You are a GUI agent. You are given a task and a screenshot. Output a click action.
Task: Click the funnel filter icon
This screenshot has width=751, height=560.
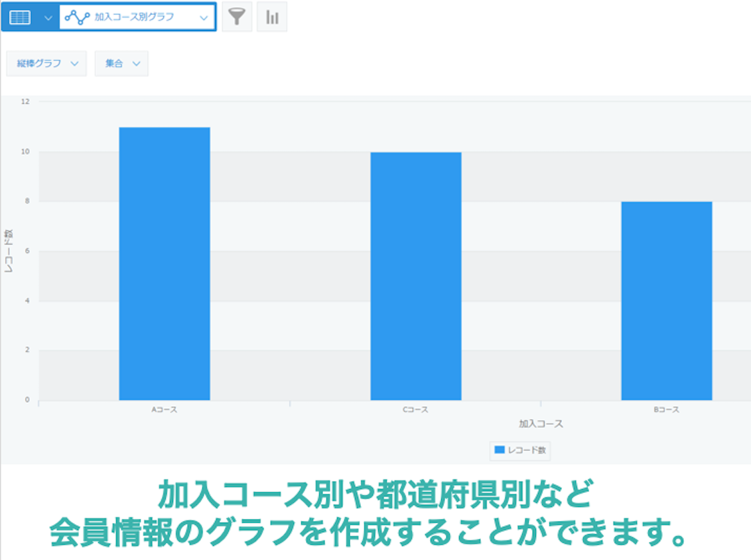237,18
